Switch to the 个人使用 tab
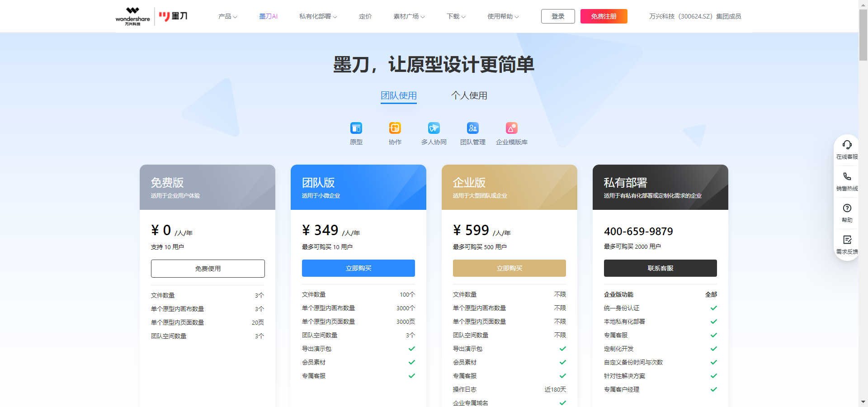 (x=469, y=96)
